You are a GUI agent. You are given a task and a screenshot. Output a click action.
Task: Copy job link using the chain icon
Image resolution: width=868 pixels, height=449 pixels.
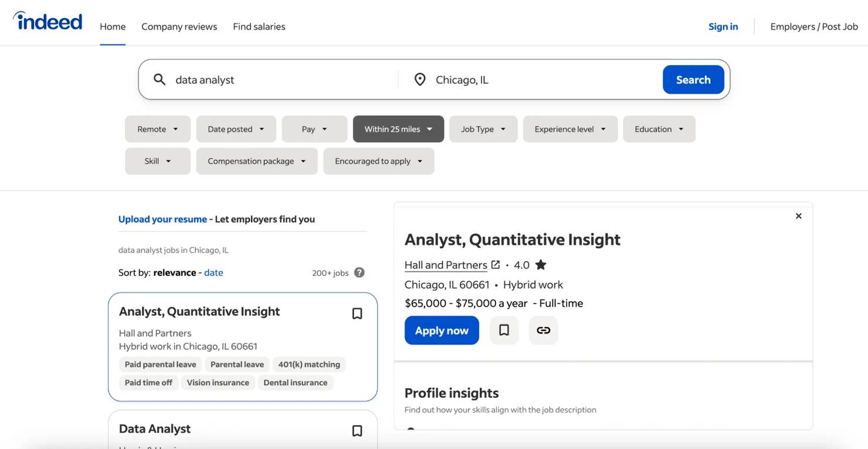(544, 330)
